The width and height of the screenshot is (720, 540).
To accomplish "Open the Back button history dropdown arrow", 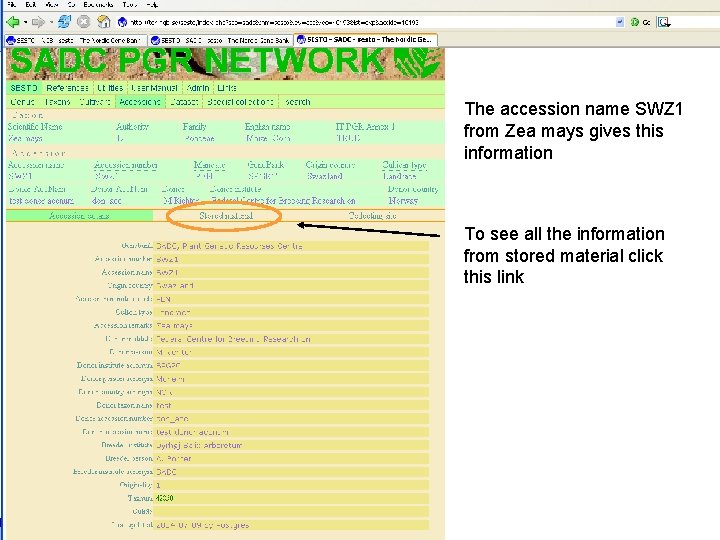I will point(25,22).
